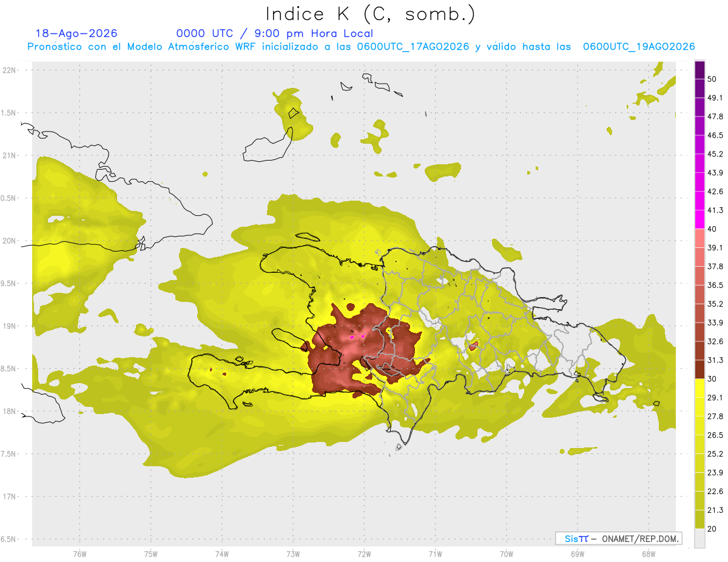This screenshot has height=562, width=728.
Task: Click the ONAMET/REP.DOM. credit box
Action: point(619,538)
